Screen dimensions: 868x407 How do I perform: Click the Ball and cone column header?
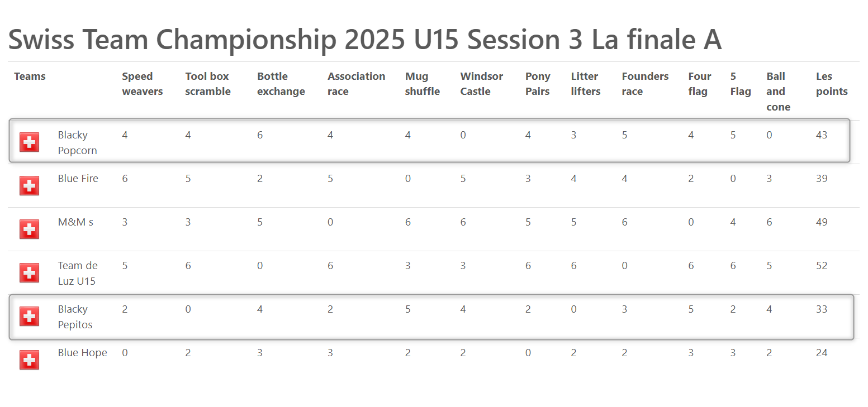tap(778, 92)
